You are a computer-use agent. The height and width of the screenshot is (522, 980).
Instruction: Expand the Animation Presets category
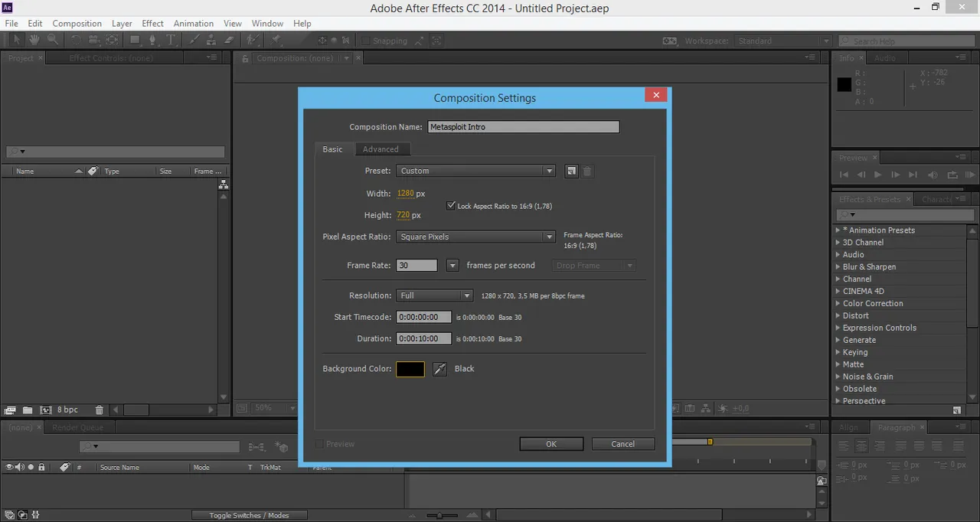pyautogui.click(x=838, y=230)
